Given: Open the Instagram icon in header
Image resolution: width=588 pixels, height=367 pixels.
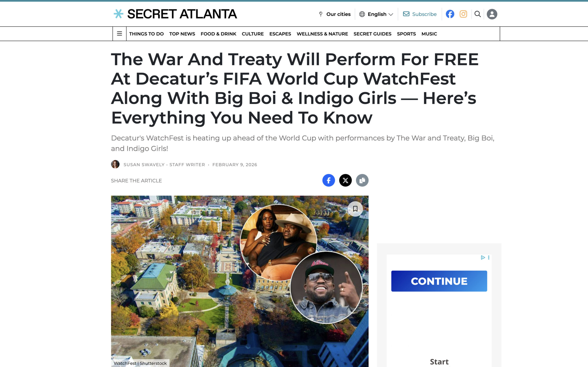Looking at the screenshot, I should [x=463, y=14].
